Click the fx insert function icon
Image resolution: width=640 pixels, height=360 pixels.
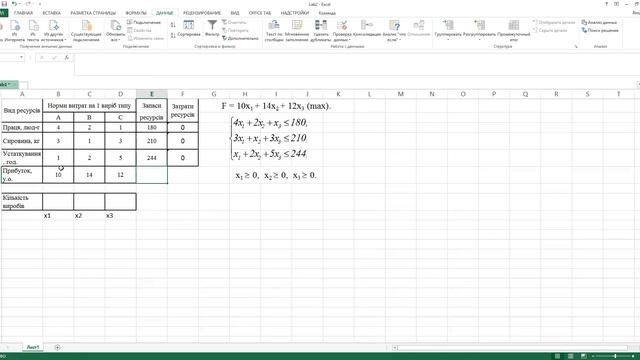click(67, 58)
